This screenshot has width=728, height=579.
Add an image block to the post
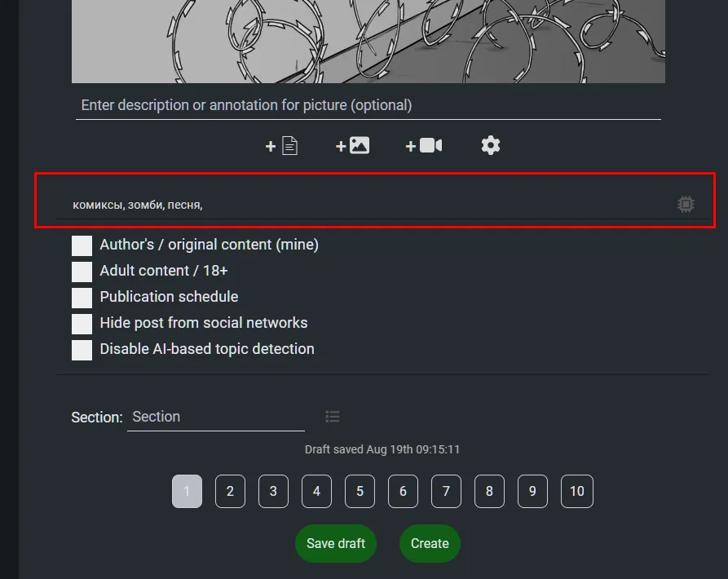(x=352, y=146)
